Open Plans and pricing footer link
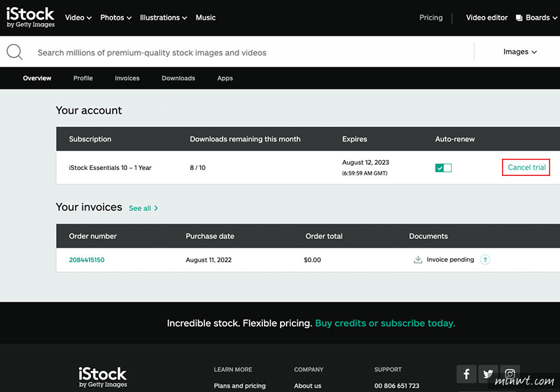 (x=240, y=385)
